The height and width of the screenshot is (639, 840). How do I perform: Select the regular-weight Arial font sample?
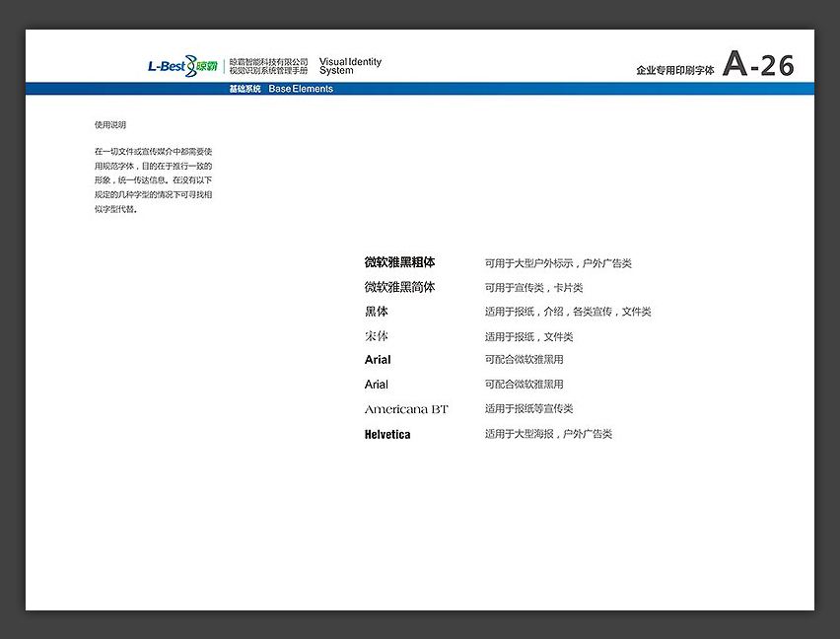point(377,385)
